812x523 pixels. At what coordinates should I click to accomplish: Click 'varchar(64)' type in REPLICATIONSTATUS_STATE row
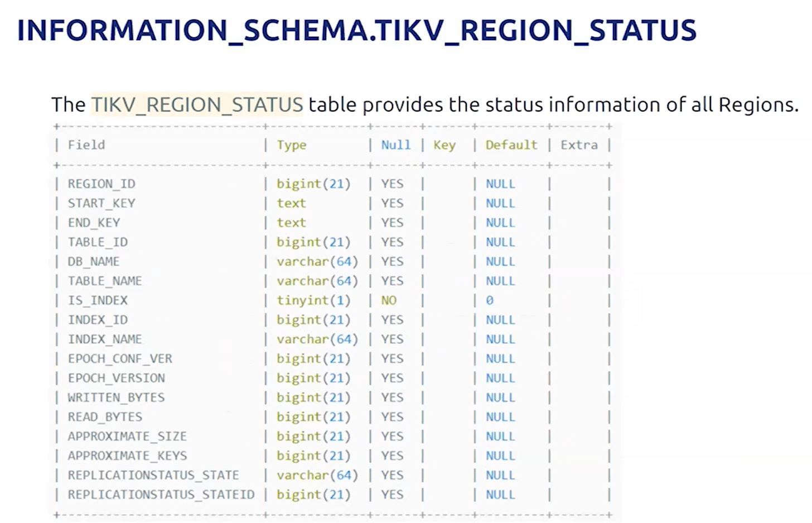(317, 476)
